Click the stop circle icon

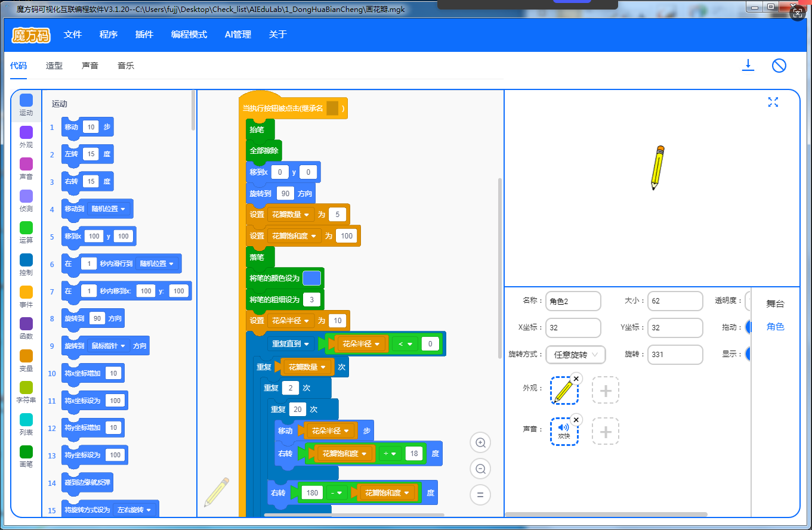[779, 66]
